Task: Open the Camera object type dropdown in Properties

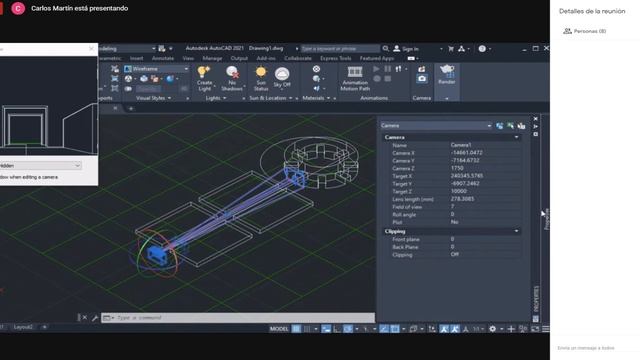Action: [436, 126]
